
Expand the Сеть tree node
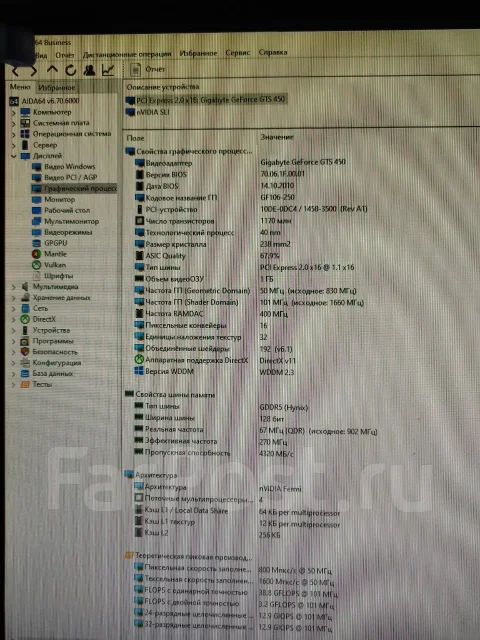[14, 309]
